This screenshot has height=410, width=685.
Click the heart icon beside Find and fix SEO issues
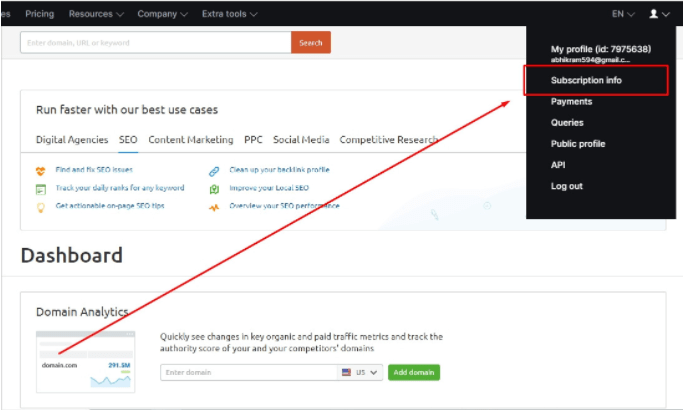(41, 171)
